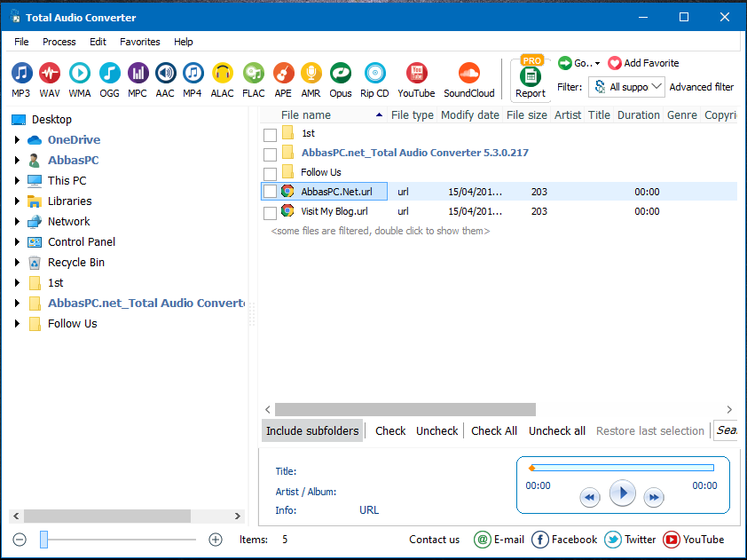Click the Uncheck button
747x560 pixels.
point(436,430)
